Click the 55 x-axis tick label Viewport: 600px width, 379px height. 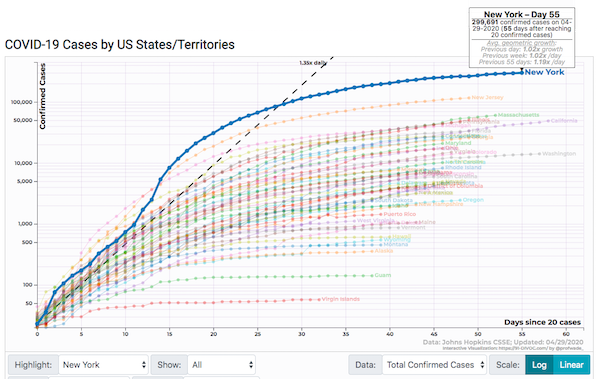point(522,334)
